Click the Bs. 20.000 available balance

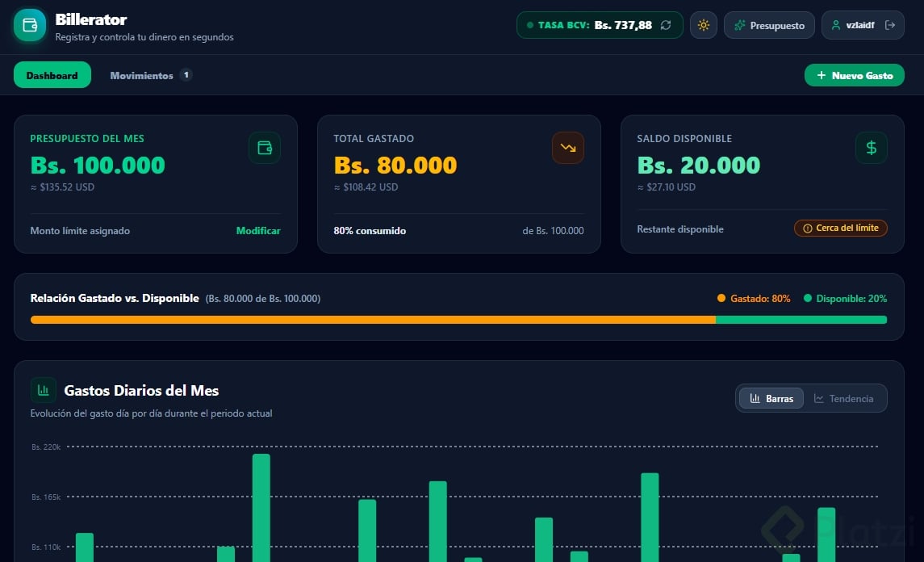[698, 165]
